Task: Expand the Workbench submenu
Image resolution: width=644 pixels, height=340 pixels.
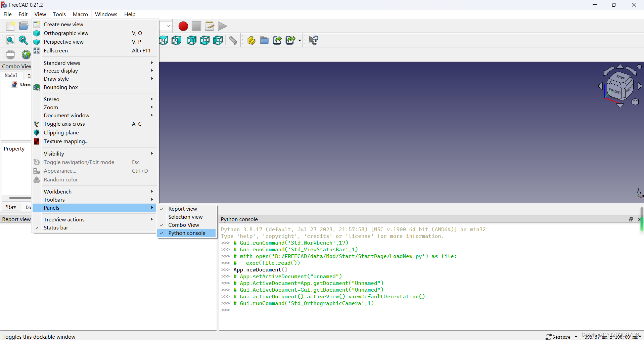Action: coord(57,191)
